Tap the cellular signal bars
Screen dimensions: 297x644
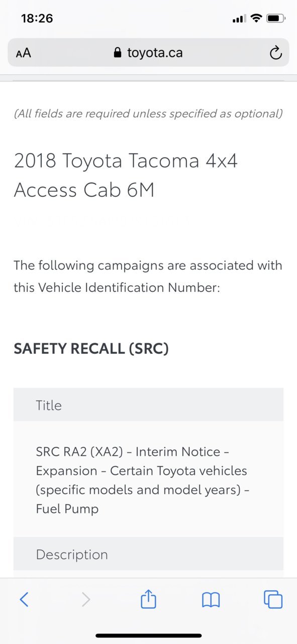[x=239, y=19]
